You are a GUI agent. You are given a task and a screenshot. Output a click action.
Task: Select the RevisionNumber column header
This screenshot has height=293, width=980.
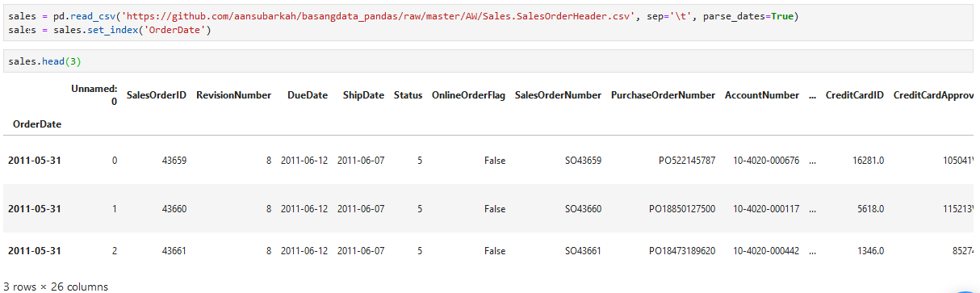pyautogui.click(x=234, y=95)
